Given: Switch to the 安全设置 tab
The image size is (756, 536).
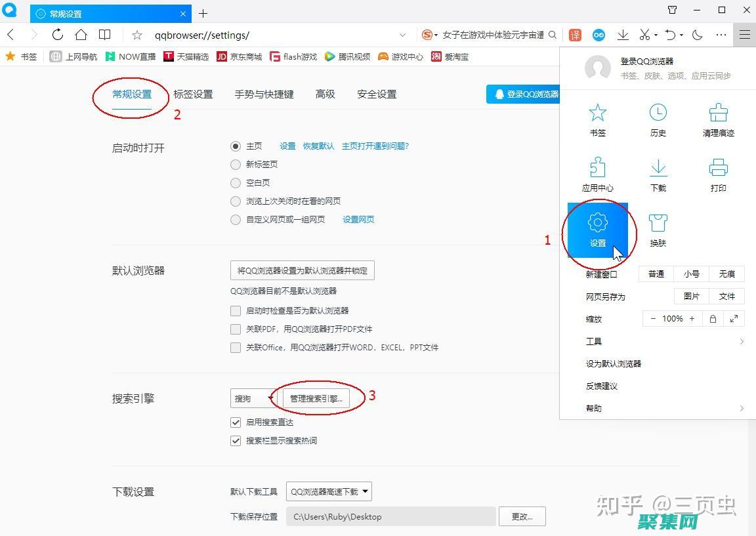Looking at the screenshot, I should point(377,94).
